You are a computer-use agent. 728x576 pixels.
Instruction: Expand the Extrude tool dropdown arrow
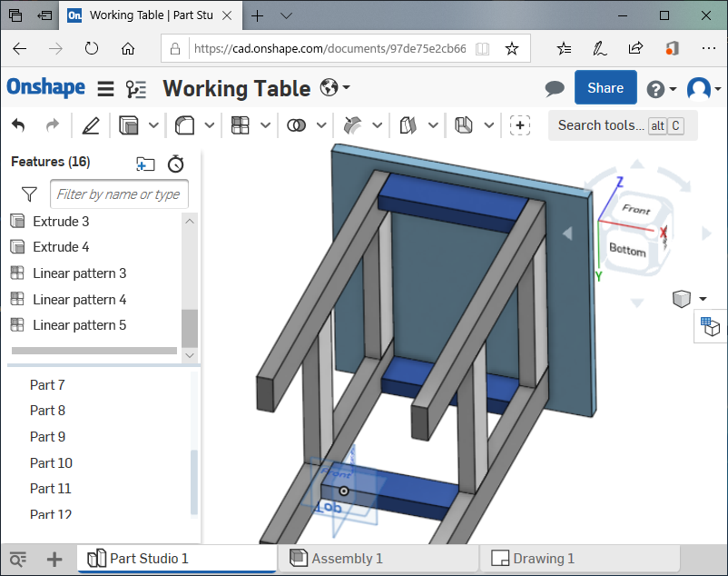coord(153,125)
